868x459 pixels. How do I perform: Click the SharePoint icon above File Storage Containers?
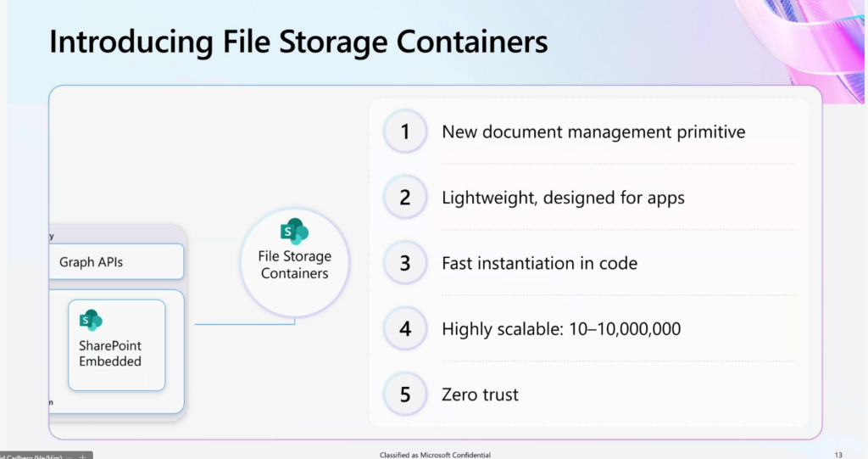click(x=294, y=231)
